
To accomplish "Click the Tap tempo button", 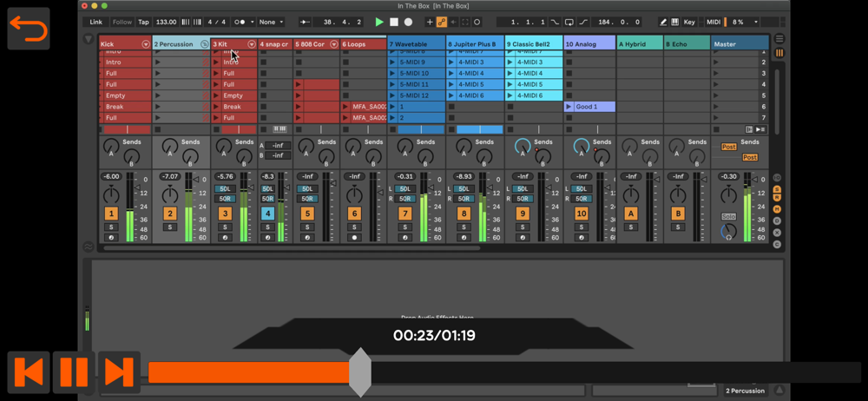I will (x=143, y=22).
